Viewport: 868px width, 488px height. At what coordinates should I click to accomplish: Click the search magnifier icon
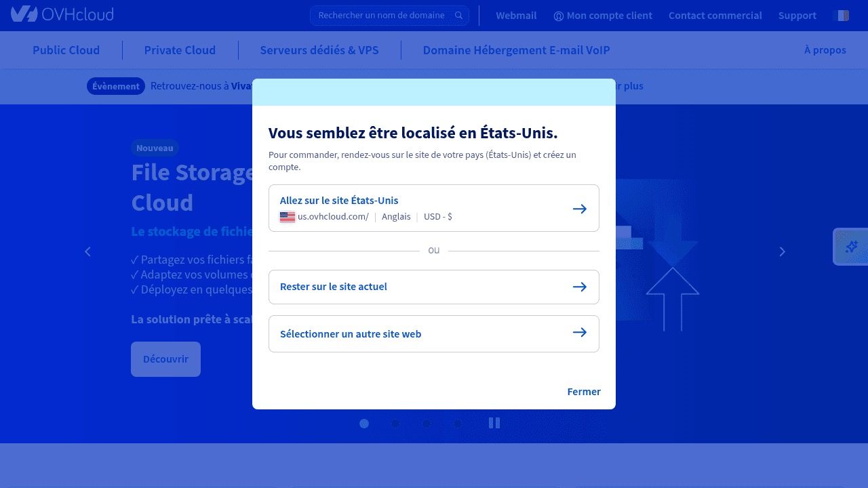[459, 16]
